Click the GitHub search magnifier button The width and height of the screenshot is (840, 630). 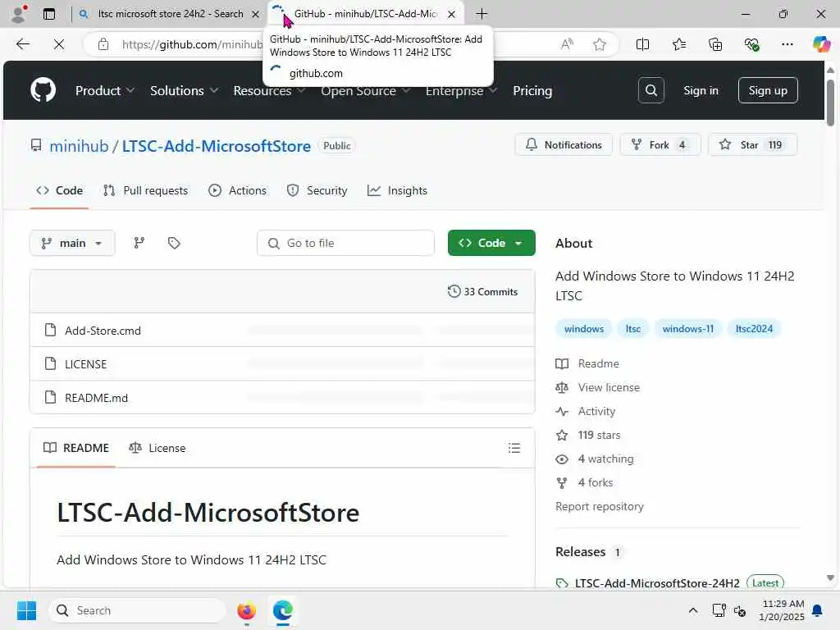point(651,90)
